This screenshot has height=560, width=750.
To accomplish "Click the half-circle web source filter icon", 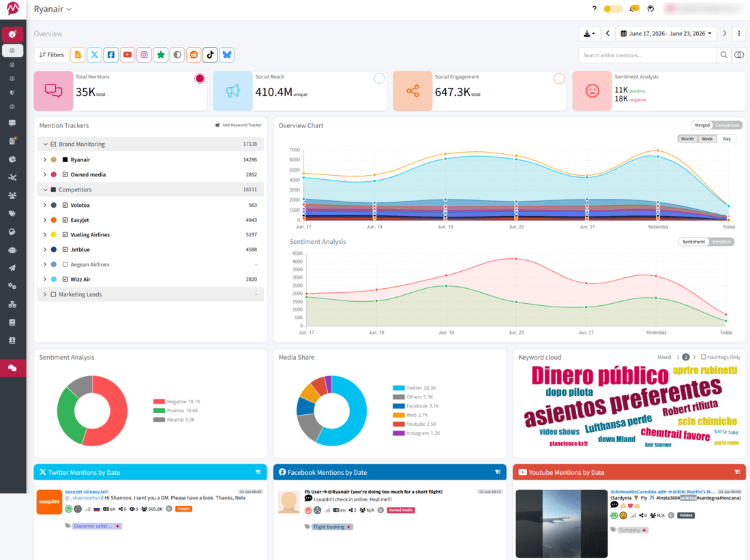I will point(177,55).
